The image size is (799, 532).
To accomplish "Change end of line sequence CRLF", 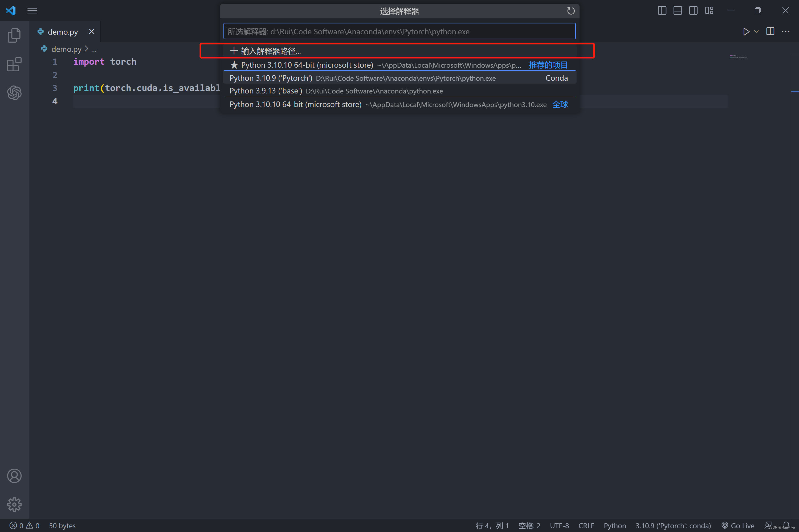I will coord(586,526).
